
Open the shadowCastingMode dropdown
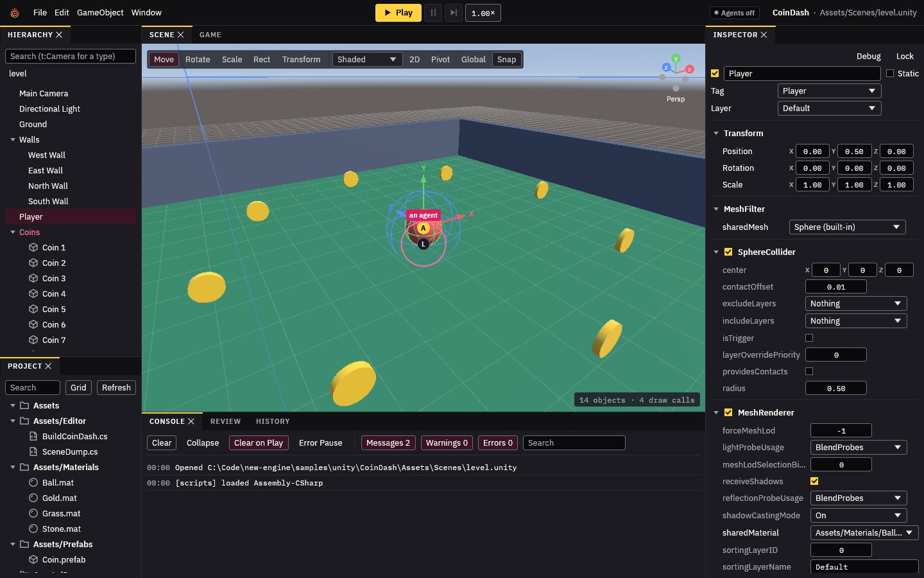[859, 515]
